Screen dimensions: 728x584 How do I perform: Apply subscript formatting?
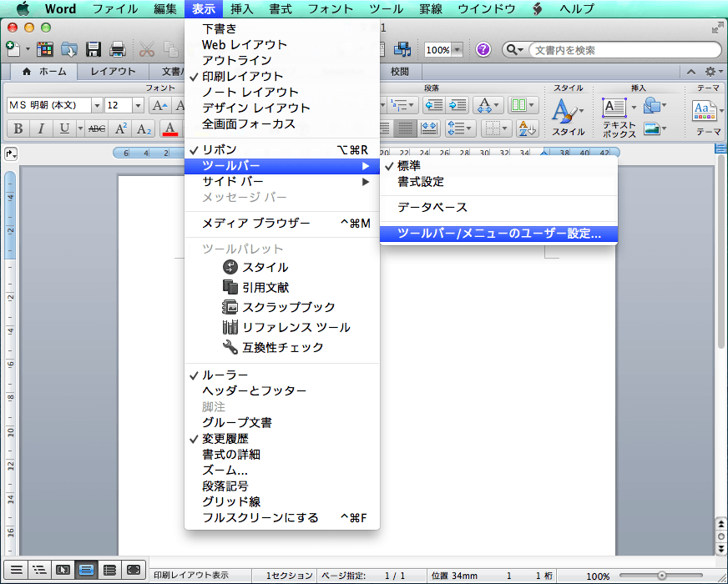144,128
